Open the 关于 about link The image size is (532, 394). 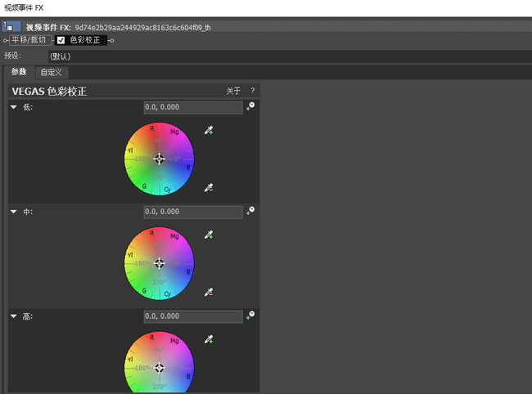(x=233, y=91)
